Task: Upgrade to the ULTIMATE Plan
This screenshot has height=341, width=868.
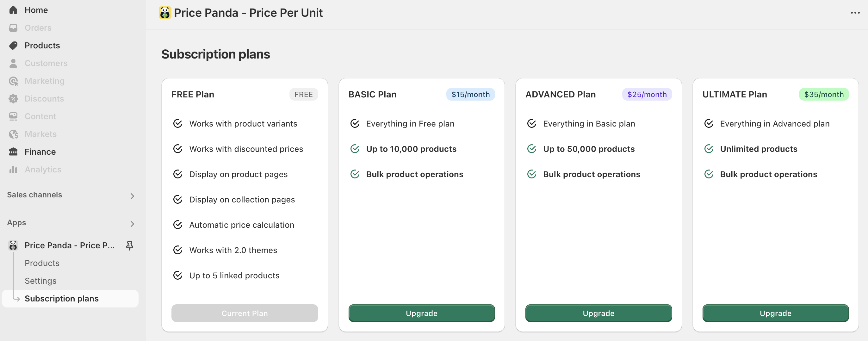Action: pos(775,313)
